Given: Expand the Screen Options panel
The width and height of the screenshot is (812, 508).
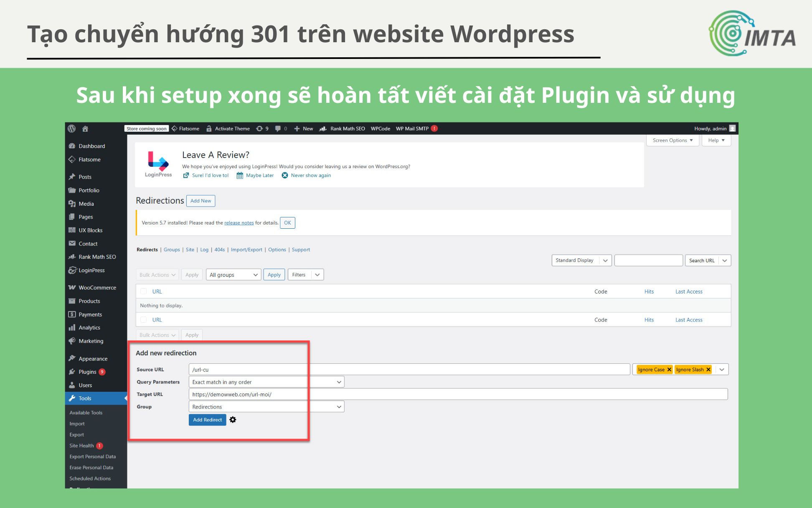Looking at the screenshot, I should point(672,140).
